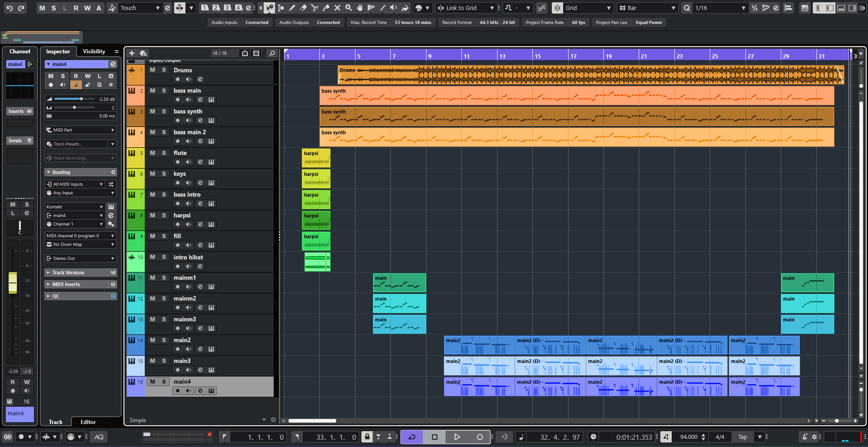The height and width of the screenshot is (447, 868).
Task: Click the horizontal project scrollbar
Action: 312,421
